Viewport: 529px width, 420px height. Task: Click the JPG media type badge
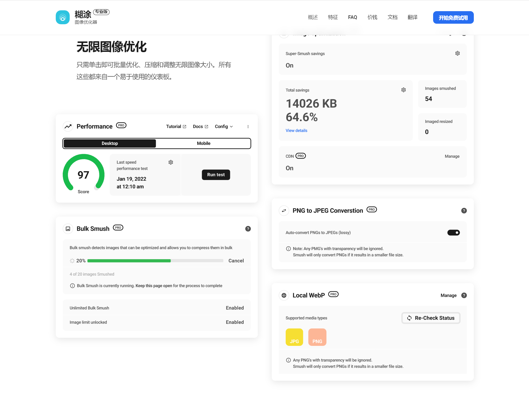(x=294, y=337)
